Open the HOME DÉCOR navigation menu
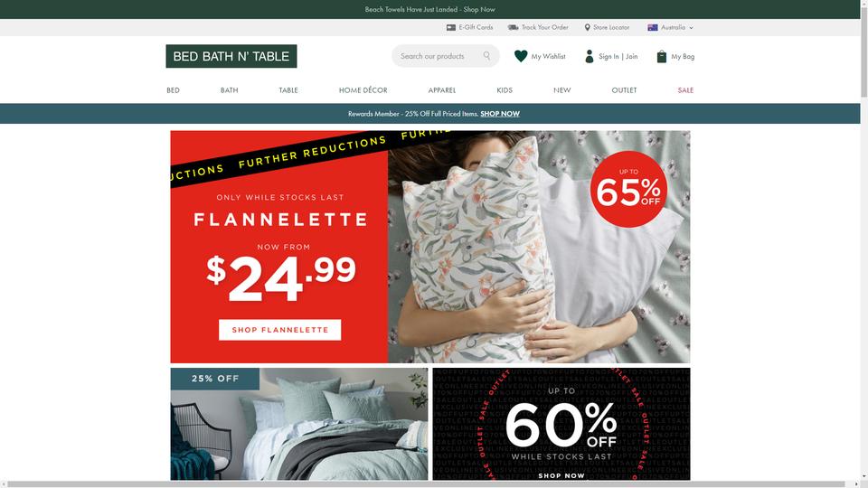The height and width of the screenshot is (488, 868). click(363, 90)
